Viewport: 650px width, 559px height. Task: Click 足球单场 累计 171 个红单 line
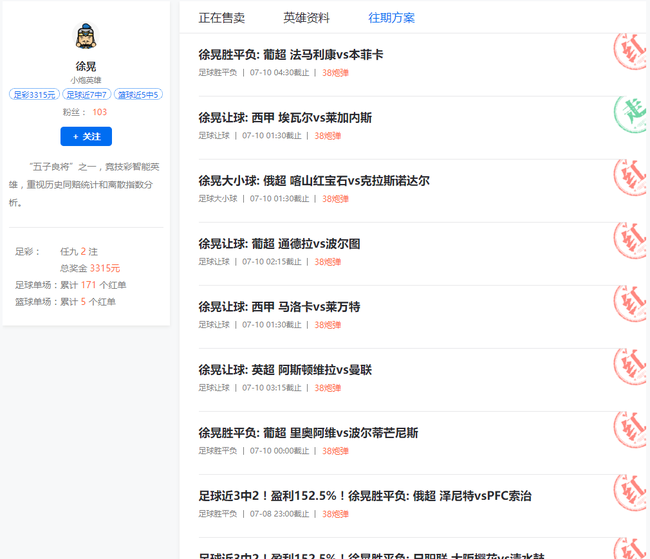pyautogui.click(x=70, y=285)
